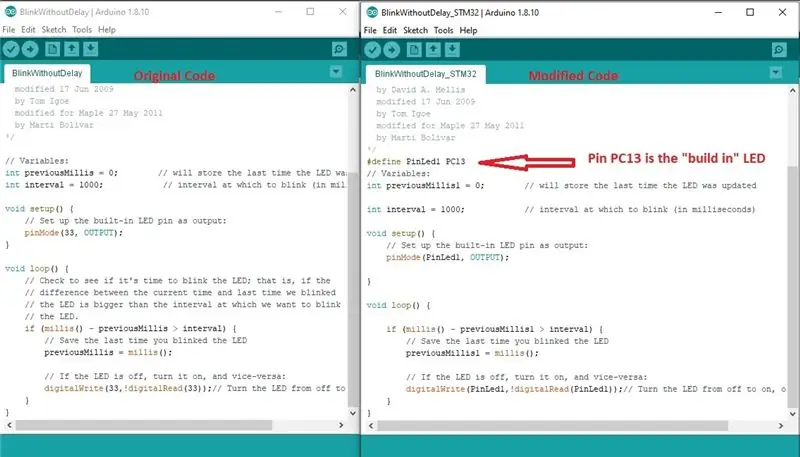This screenshot has width=800, height=457.
Task: Minimize the BlinkWithoutDelay_STM32 window
Action: pyautogui.click(x=718, y=12)
